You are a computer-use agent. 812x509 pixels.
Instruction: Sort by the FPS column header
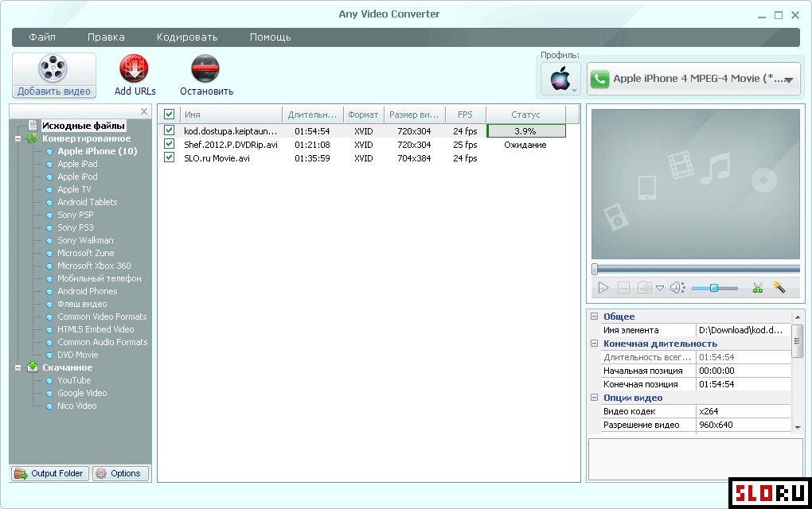pyautogui.click(x=465, y=115)
